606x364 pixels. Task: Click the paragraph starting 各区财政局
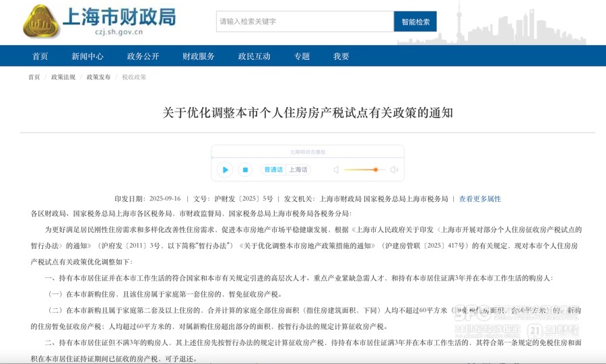tap(192, 213)
